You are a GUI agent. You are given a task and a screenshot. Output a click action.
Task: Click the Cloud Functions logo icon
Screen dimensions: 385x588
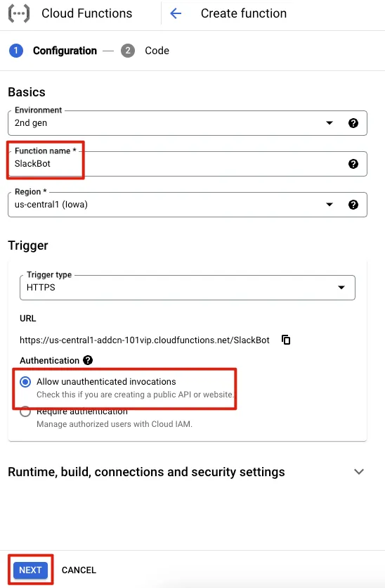(x=19, y=13)
